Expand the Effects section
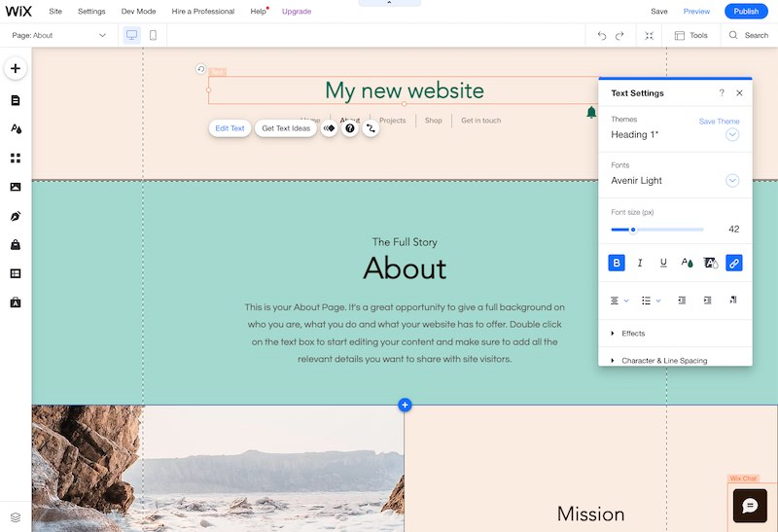 tap(633, 334)
